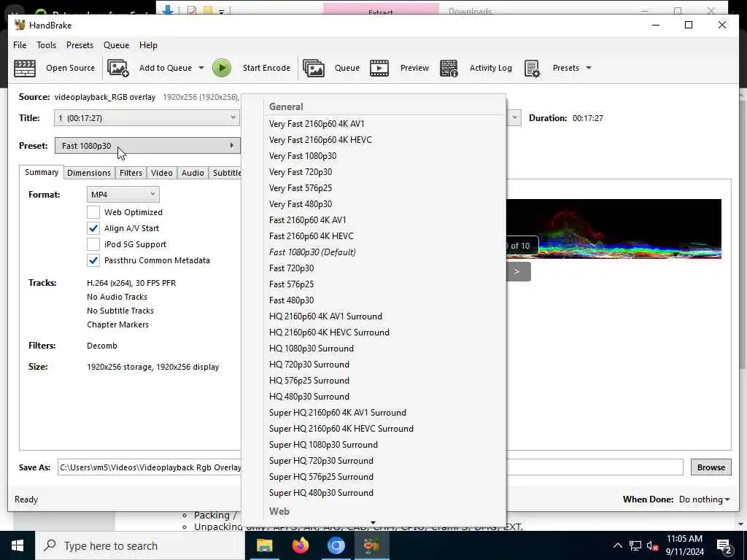The width and height of the screenshot is (747, 560).
Task: Open the blue circle browser taskbar icon
Action: tap(336, 545)
